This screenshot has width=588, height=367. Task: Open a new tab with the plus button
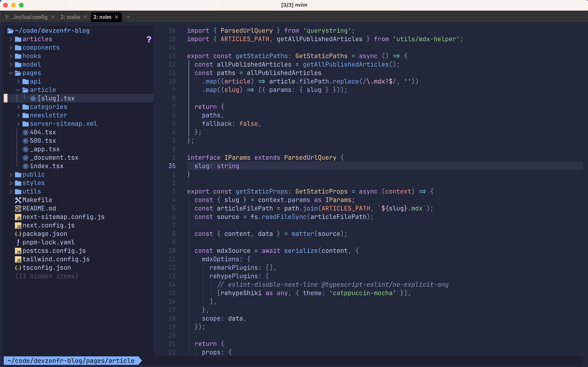(128, 17)
